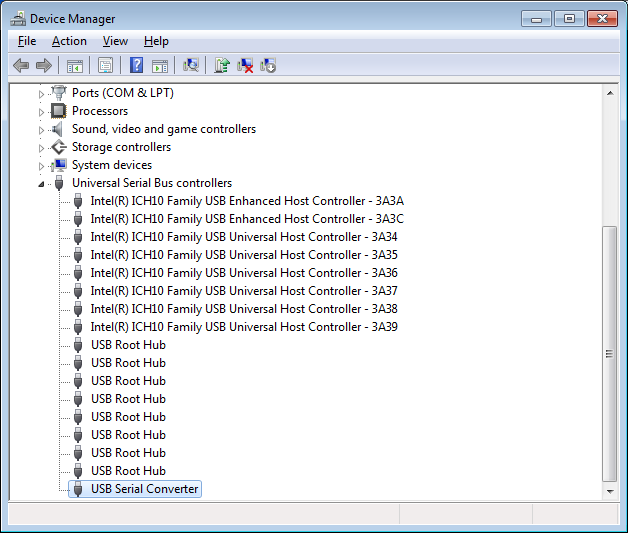Collapse the Universal Serial Bus controllers node
This screenshot has width=628, height=533.
[42, 184]
